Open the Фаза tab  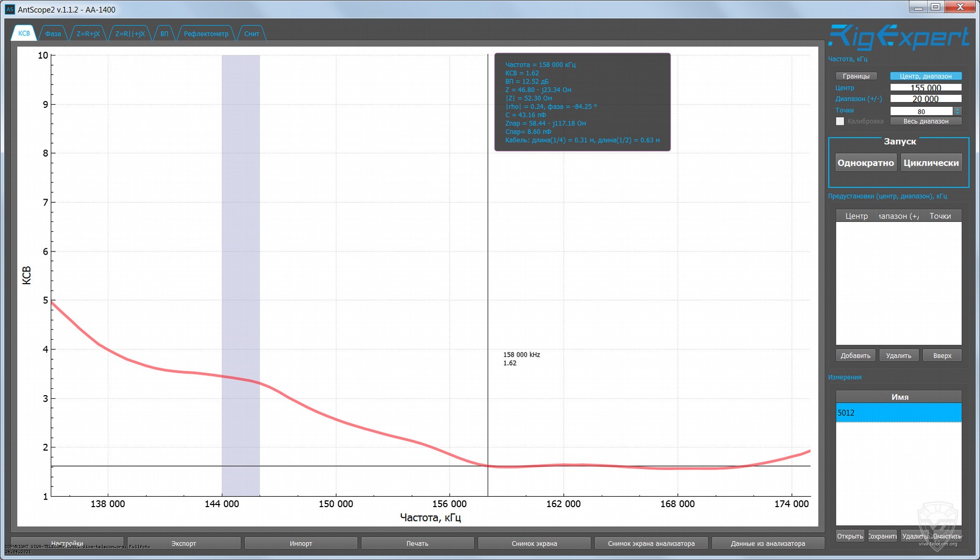(x=53, y=34)
